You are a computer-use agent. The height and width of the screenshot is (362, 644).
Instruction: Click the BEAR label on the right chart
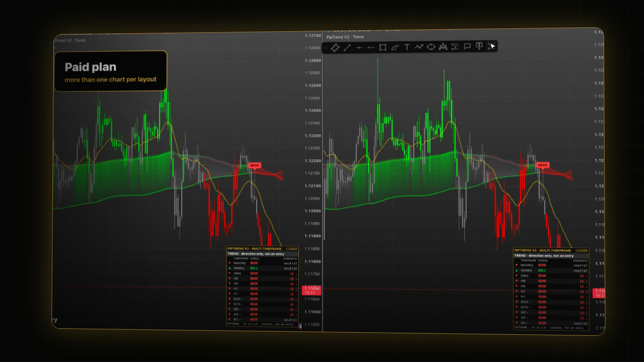point(542,165)
